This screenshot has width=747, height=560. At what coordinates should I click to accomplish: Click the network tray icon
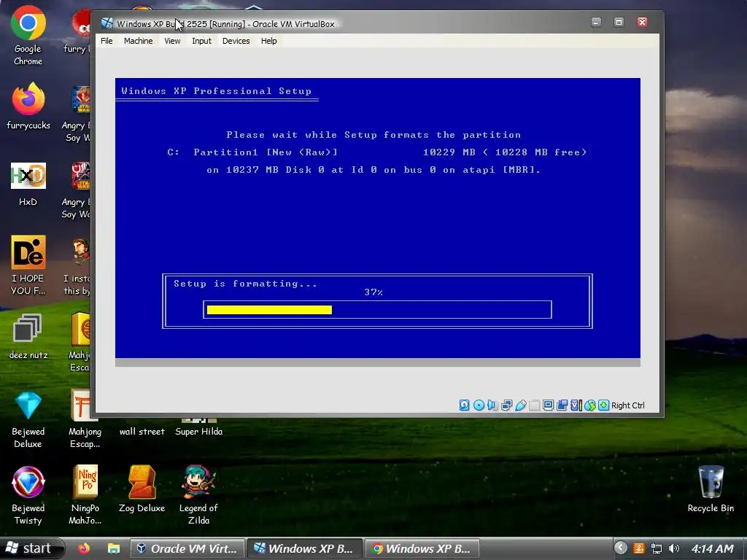657,548
